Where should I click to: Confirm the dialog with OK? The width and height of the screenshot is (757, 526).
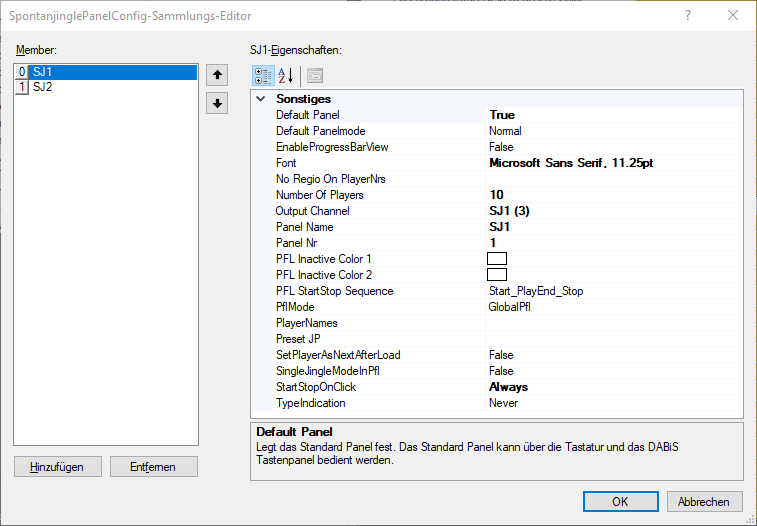pos(620,501)
